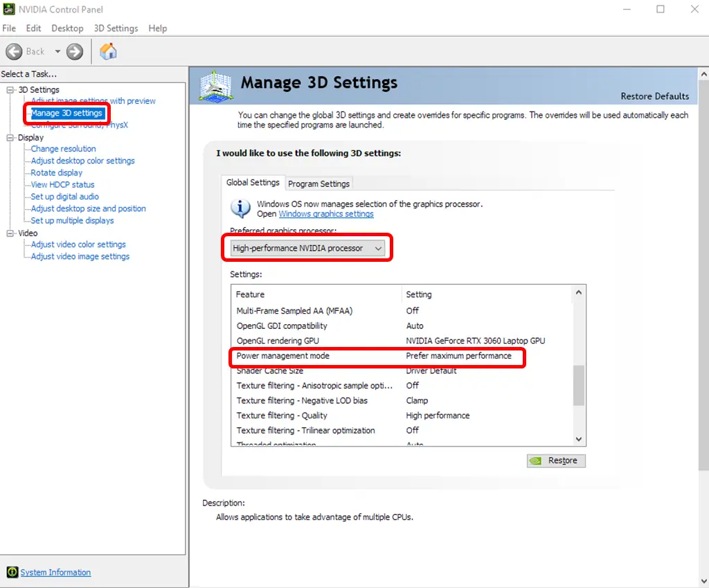Select Texture filtering - Anisotropic sample row
This screenshot has height=588, width=709.
point(402,385)
